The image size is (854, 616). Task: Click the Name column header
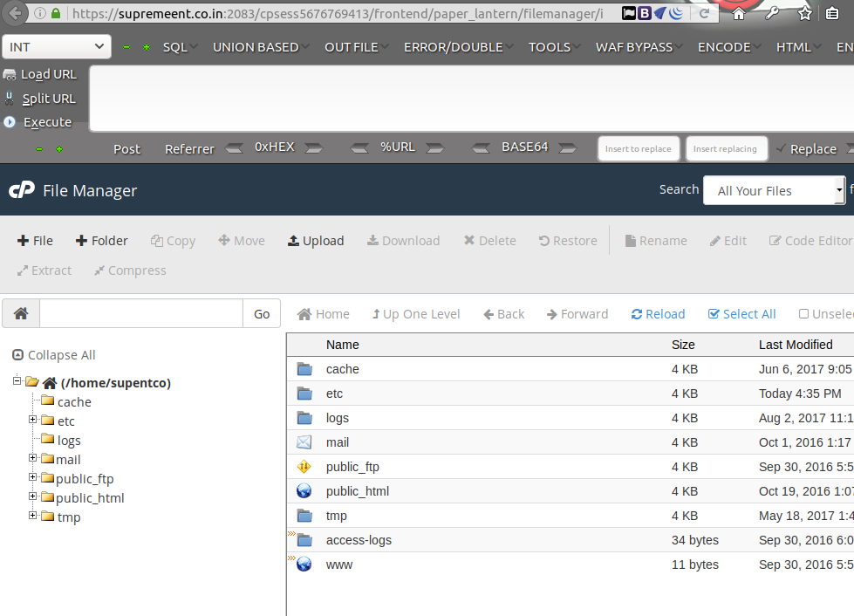point(342,345)
